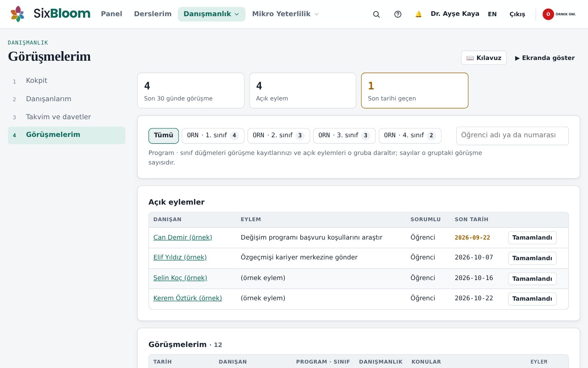Click the Açık eylem stat card
Image resolution: width=588 pixels, height=368 pixels.
[x=303, y=91]
